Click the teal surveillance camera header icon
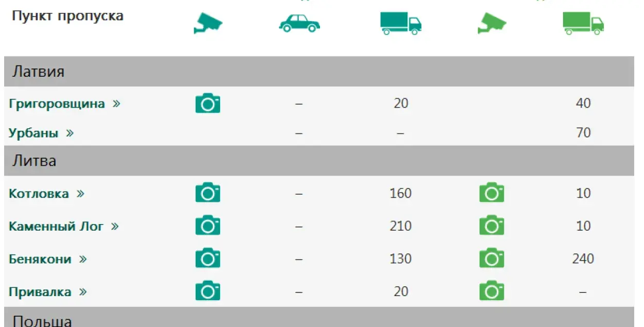The image size is (644, 327). coord(208,23)
